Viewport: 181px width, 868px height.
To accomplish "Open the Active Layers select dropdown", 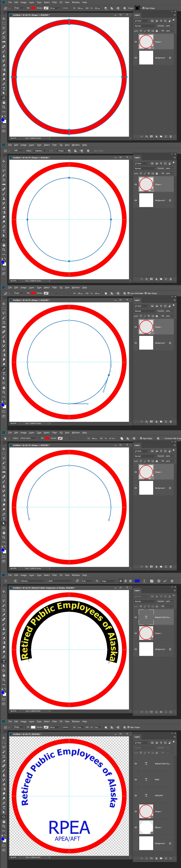I will [28, 438].
